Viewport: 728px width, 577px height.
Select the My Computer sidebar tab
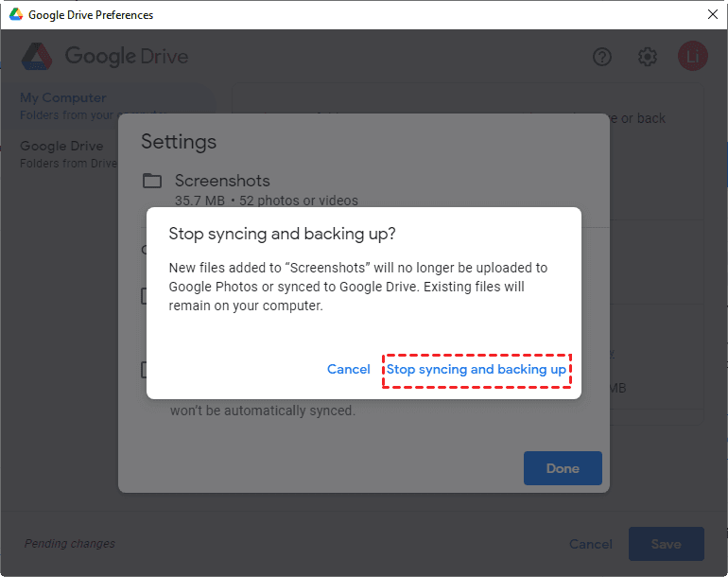point(110,106)
